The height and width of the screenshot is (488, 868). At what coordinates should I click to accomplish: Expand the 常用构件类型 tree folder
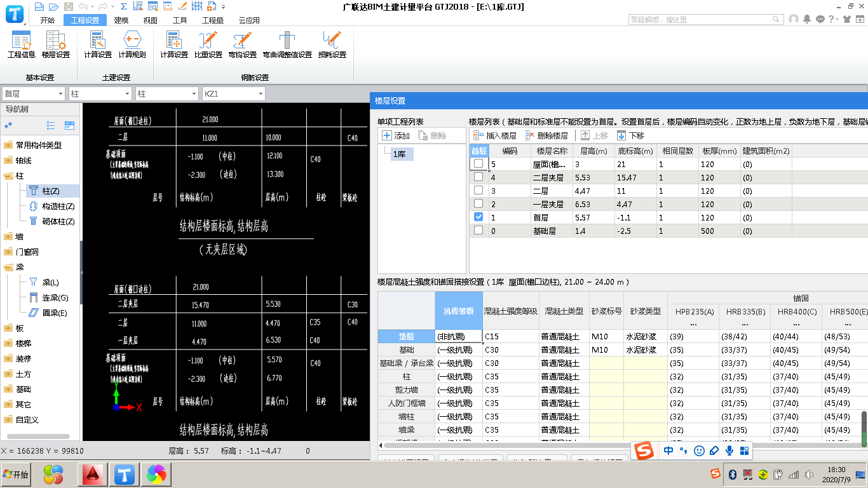(x=8, y=145)
